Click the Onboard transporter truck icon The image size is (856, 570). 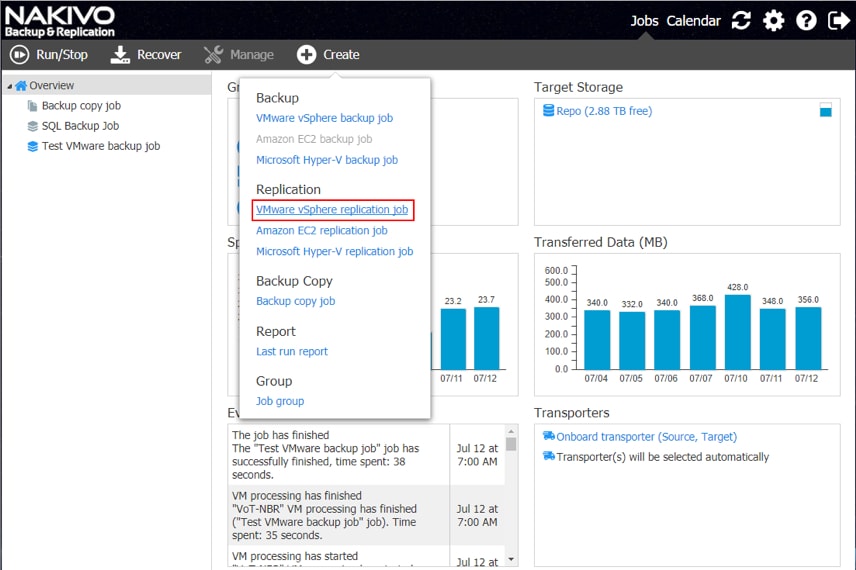click(548, 436)
